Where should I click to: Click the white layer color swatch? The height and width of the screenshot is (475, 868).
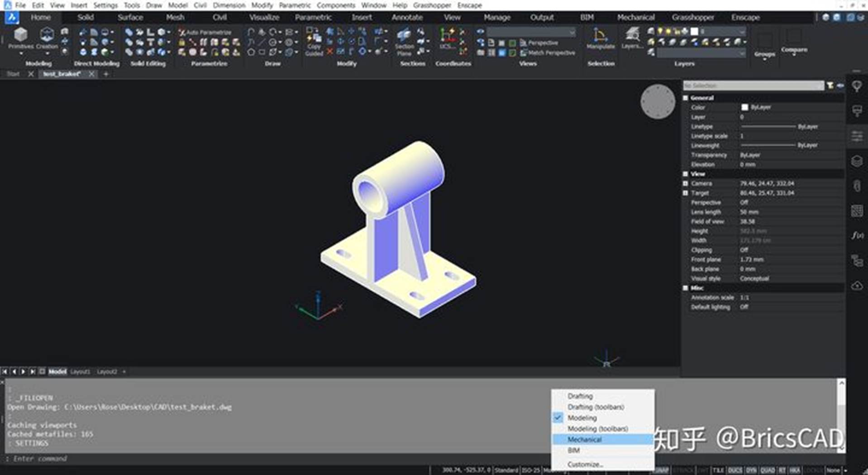pos(694,31)
